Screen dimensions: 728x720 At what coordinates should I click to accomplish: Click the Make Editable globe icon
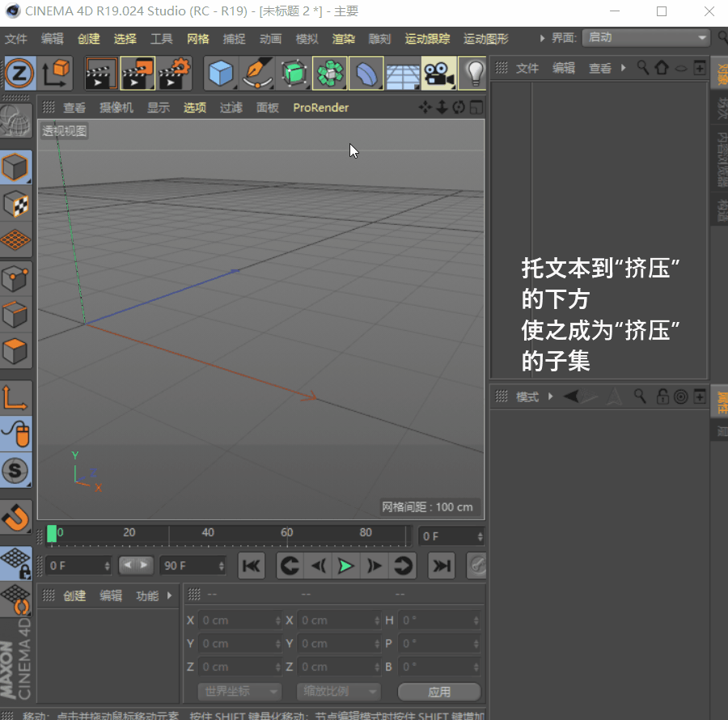pyautogui.click(x=16, y=121)
